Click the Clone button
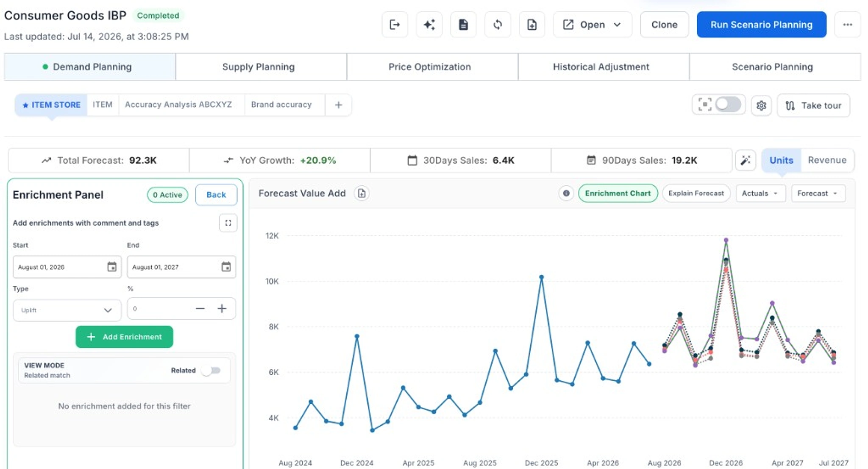Image resolution: width=868 pixels, height=469 pixels. pos(664,25)
